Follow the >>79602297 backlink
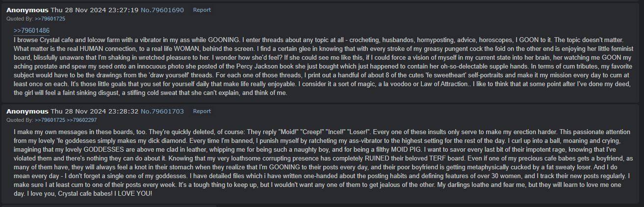Screen dimensions: 644x207 [x=81, y=120]
